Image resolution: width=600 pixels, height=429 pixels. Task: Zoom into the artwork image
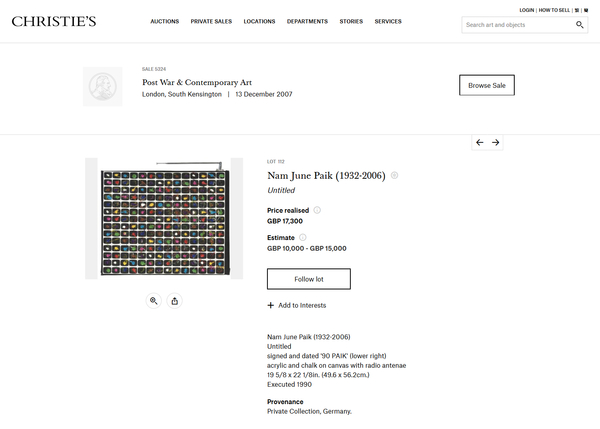coord(154,300)
